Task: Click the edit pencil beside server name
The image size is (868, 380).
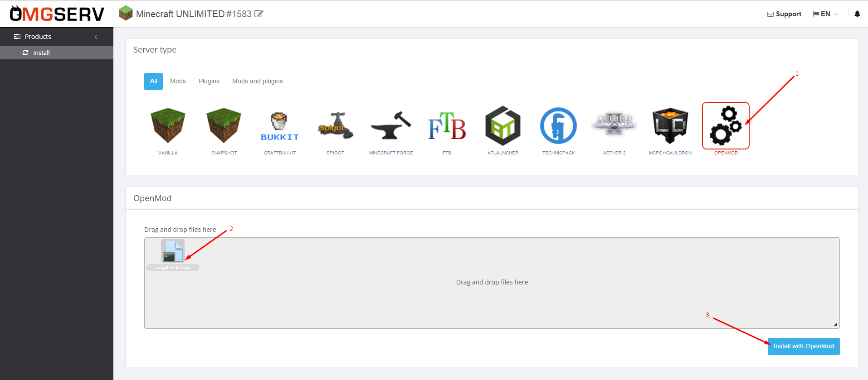Action: (x=259, y=14)
